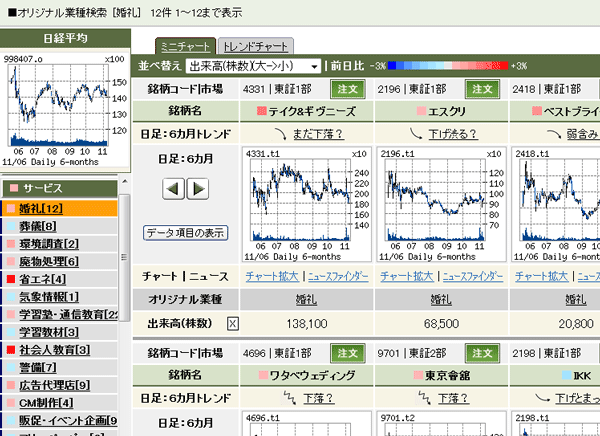Image resolution: width=600 pixels, height=436 pixels.
Task: Switch to the トレンドチャート tab
Action: pos(256,47)
